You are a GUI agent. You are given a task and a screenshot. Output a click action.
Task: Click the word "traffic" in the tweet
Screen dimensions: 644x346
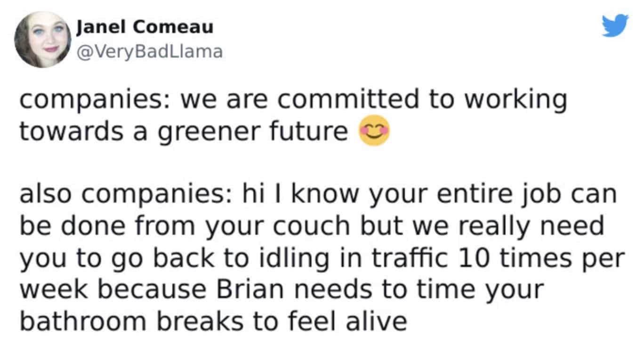[x=417, y=258]
